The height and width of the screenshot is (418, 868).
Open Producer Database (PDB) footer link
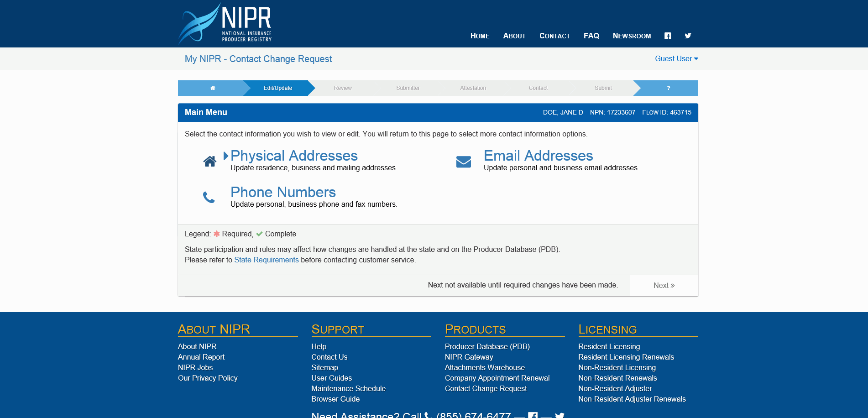487,346
